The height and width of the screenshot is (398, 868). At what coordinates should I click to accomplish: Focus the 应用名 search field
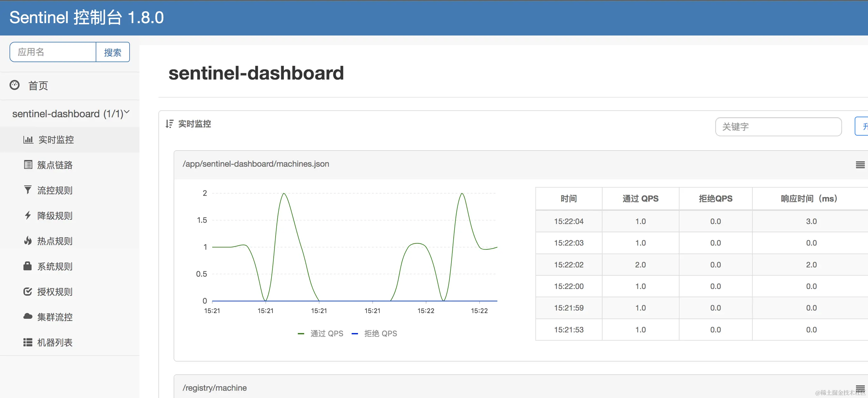53,52
